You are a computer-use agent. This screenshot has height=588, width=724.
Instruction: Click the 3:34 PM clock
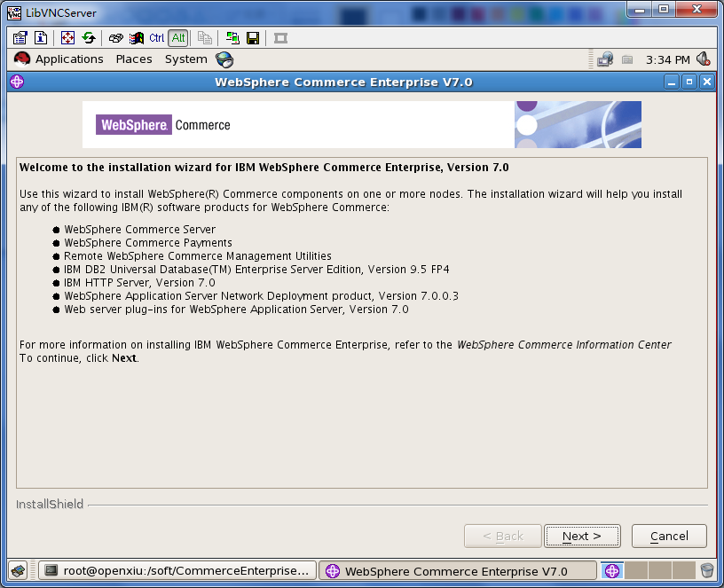[x=668, y=60]
